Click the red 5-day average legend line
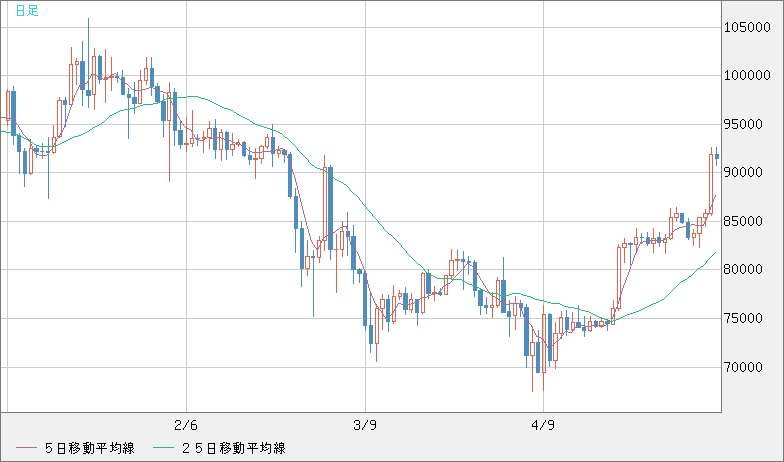This screenshot has height=462, width=784. pos(26,448)
